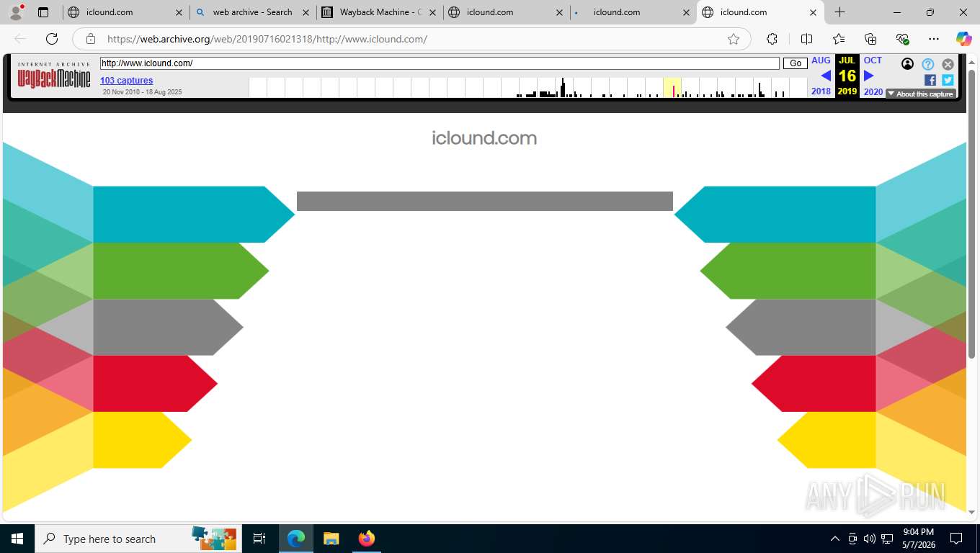980x553 pixels.
Task: View site information lock icon
Action: pyautogui.click(x=90, y=39)
